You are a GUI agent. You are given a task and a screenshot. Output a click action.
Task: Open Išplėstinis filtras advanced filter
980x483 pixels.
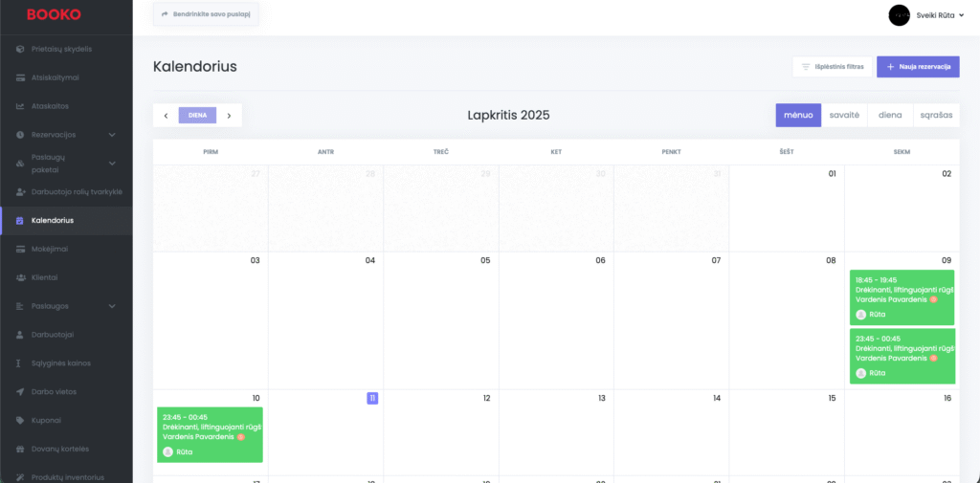(833, 67)
